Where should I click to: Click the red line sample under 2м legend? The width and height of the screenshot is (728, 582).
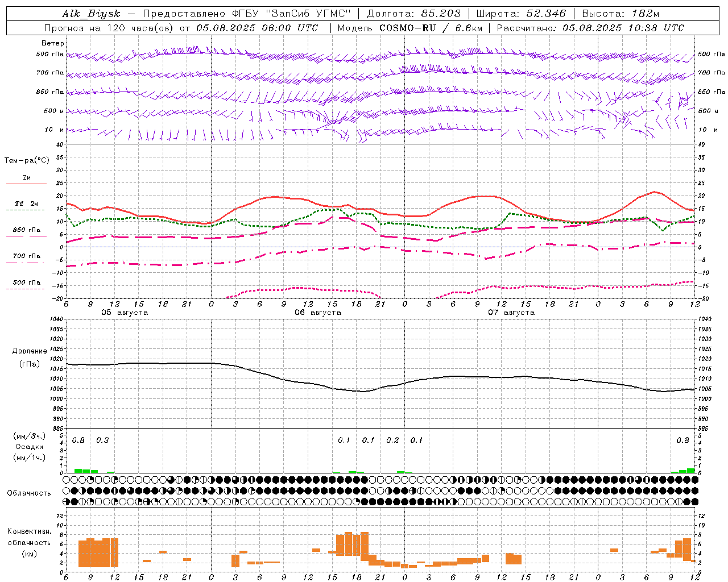[26, 184]
